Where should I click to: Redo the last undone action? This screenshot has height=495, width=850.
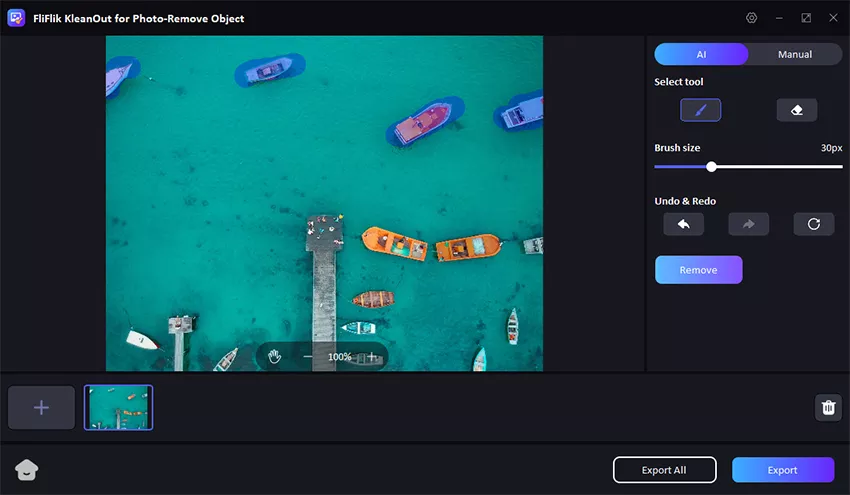(748, 224)
